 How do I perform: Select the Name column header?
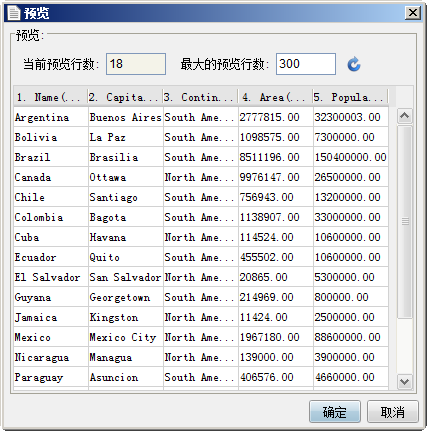tap(51, 97)
